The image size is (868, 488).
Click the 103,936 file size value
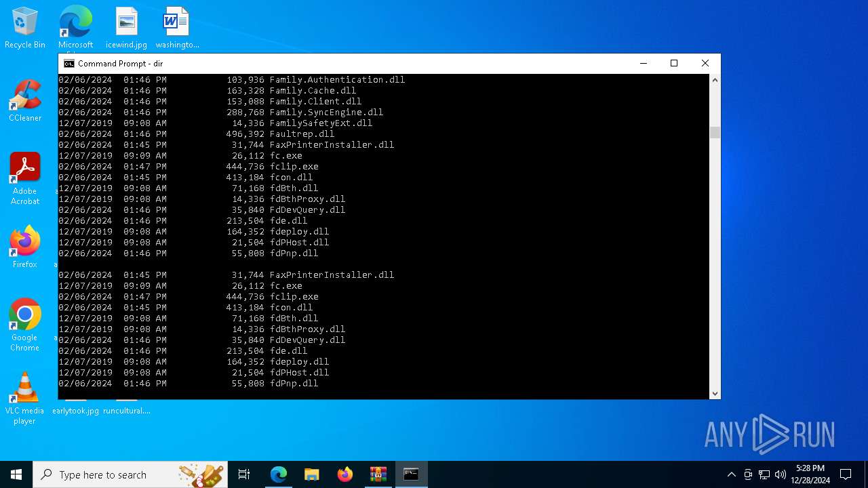pos(245,80)
